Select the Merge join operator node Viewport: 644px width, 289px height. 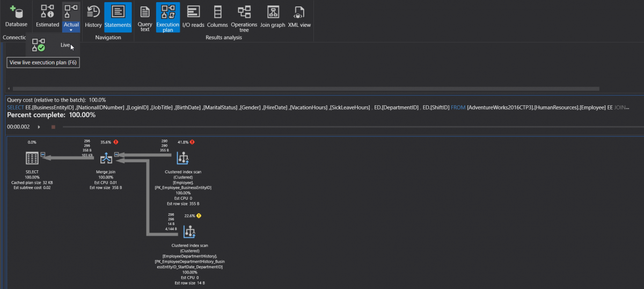106,158
